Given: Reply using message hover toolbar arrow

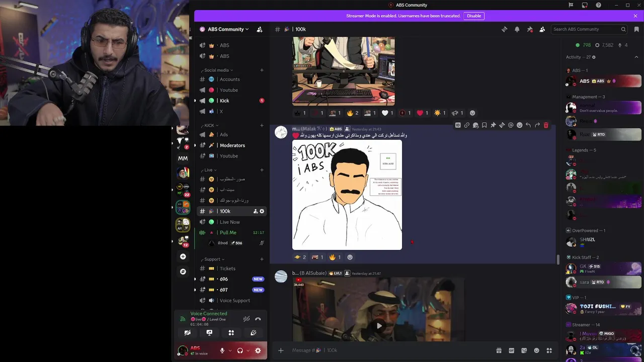Looking at the screenshot, I should [x=528, y=125].
